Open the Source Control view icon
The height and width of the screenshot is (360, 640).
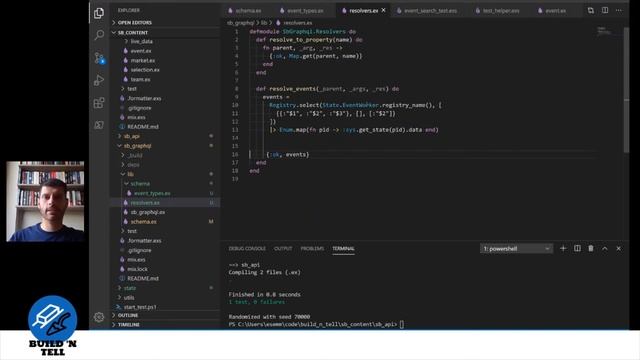pyautogui.click(x=99, y=58)
